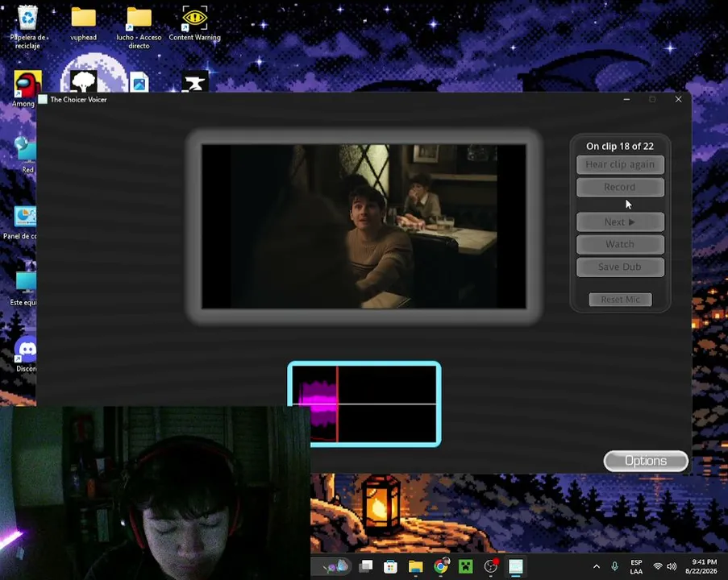The width and height of the screenshot is (728, 580).
Task: Select the anvil desktop icon
Action: 194,82
